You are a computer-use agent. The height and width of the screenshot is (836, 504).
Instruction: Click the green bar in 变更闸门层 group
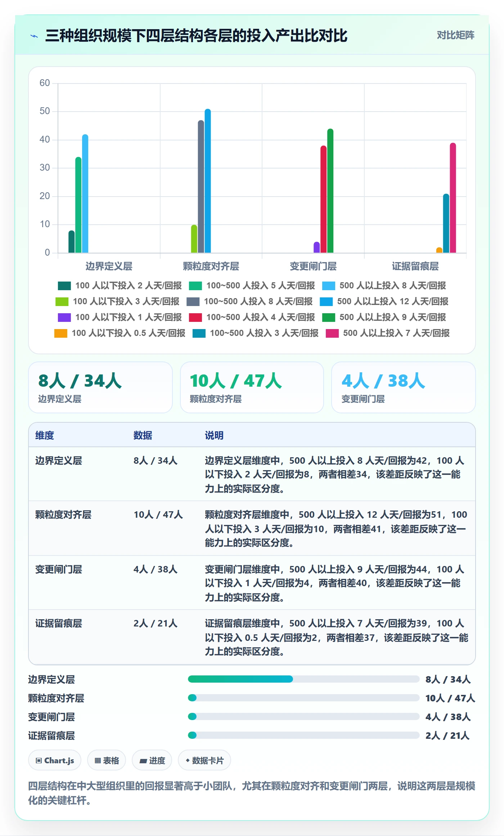[330, 191]
